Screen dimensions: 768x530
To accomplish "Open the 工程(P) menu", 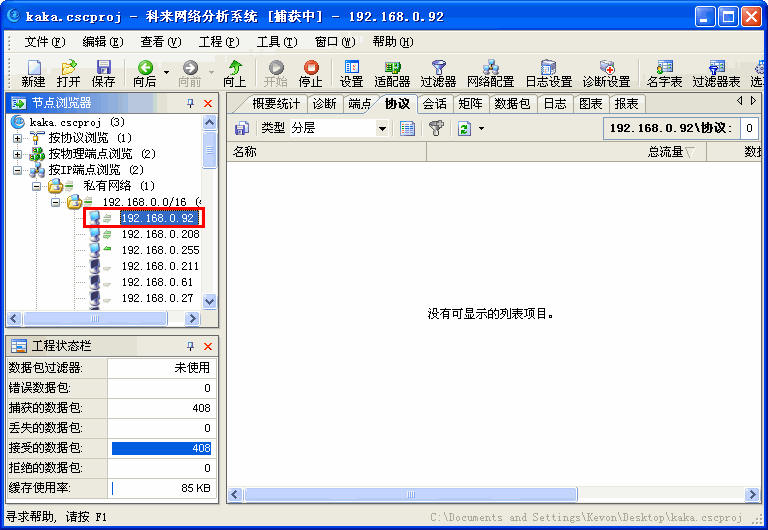I will tap(219, 42).
